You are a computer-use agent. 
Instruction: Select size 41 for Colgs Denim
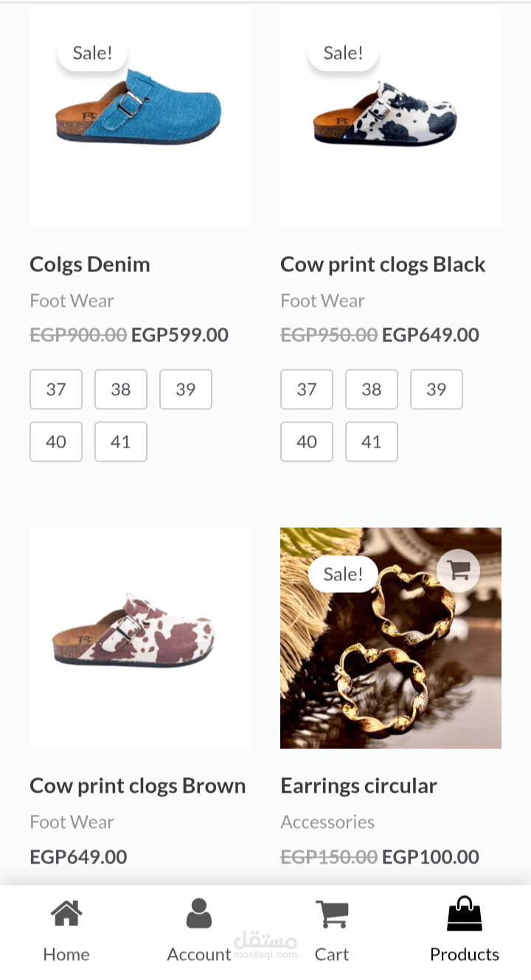click(x=121, y=442)
